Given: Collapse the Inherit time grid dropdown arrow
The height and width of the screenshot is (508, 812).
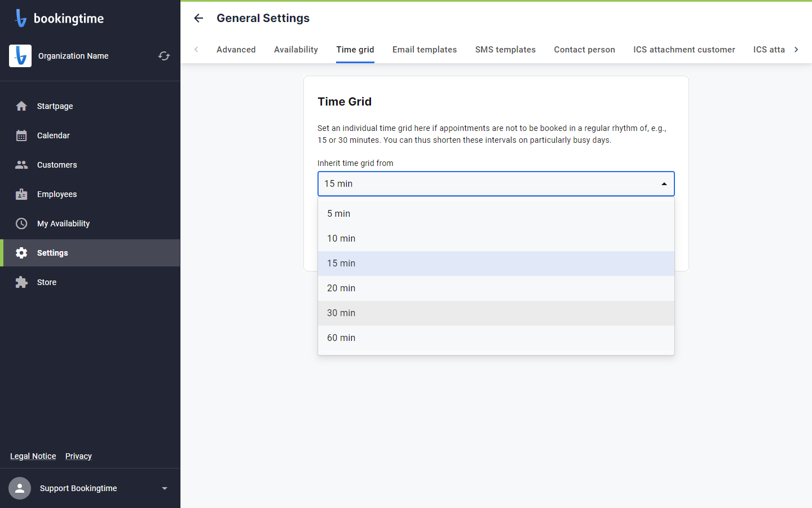Looking at the screenshot, I should [664, 184].
